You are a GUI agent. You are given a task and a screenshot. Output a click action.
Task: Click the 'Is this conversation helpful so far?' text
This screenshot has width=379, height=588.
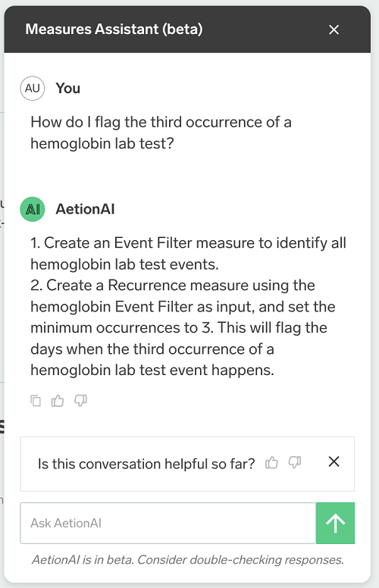click(x=146, y=464)
